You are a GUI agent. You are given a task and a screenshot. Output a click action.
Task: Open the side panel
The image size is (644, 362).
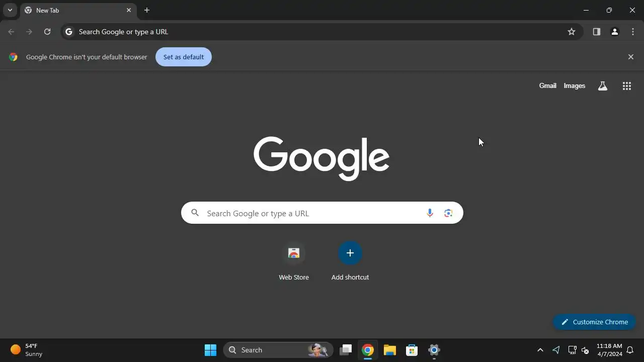(x=597, y=32)
